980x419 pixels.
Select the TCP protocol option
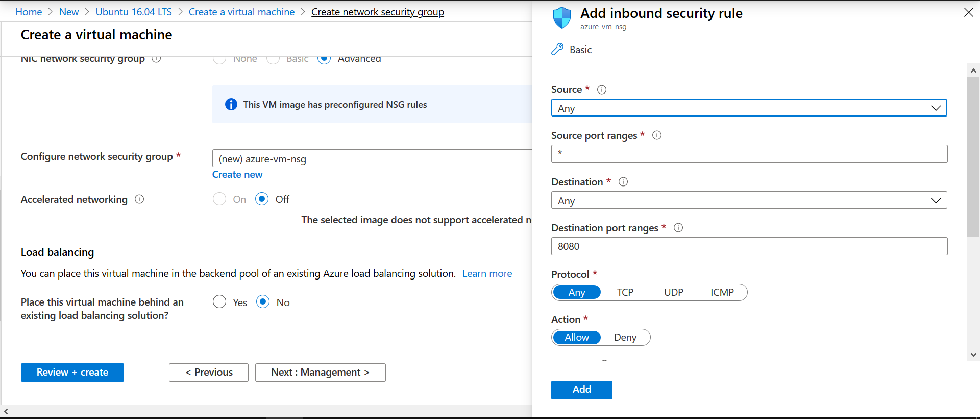point(625,292)
